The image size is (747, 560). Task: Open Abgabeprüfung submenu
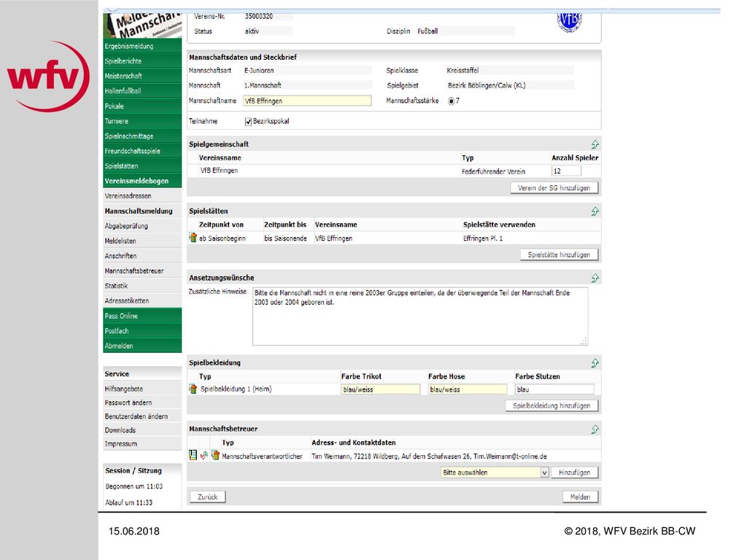(142, 226)
